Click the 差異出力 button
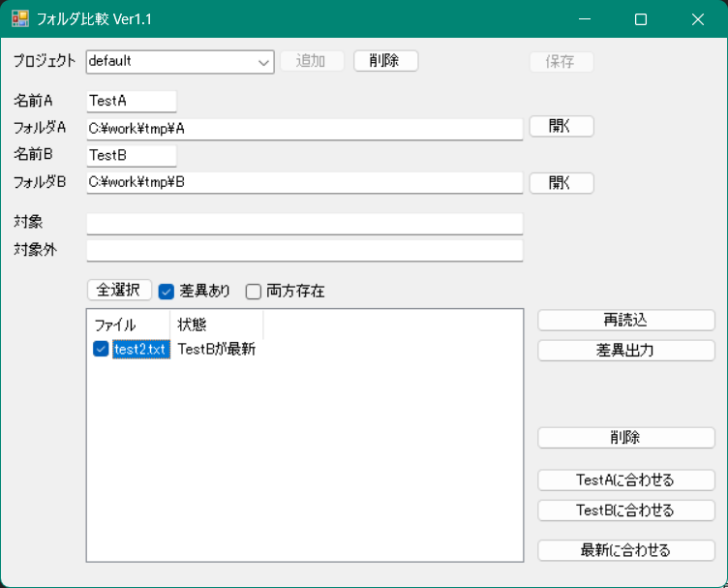The width and height of the screenshot is (728, 588). pyautogui.click(x=625, y=351)
